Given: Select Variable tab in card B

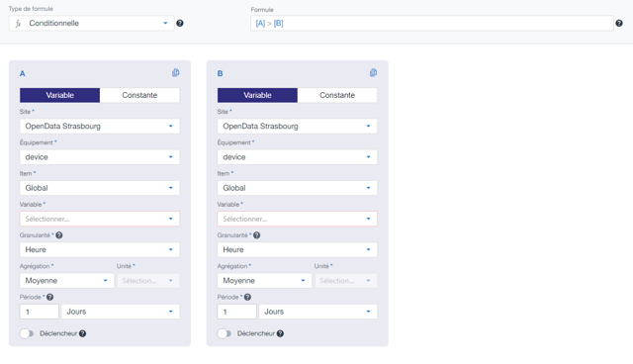Looking at the screenshot, I should [x=257, y=95].
